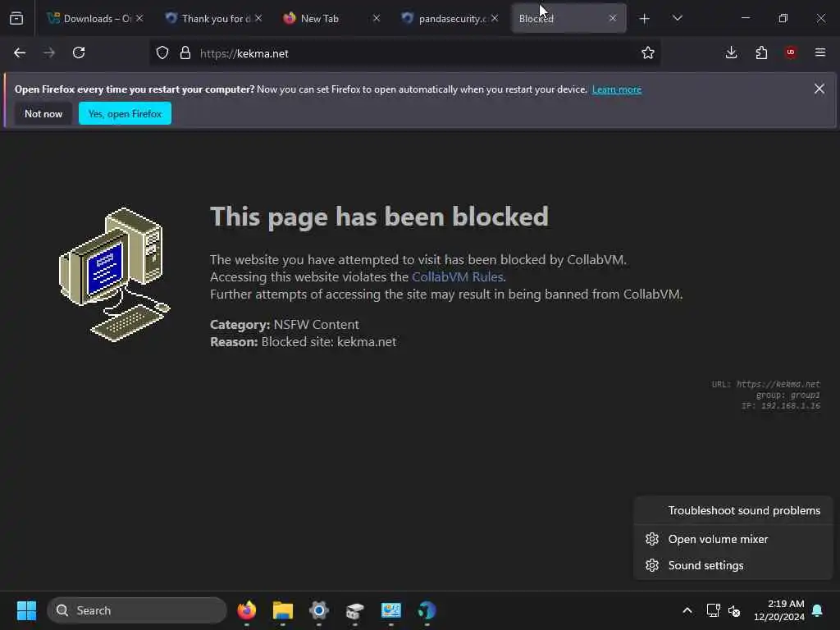This screenshot has height=630, width=840.
Task: Dismiss the Firefox startup notification bar
Action: pos(819,89)
